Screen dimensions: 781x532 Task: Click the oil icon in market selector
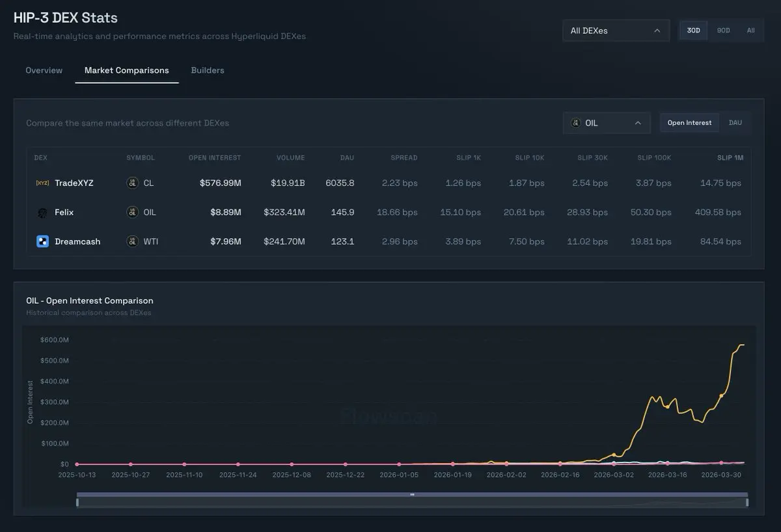(x=575, y=123)
